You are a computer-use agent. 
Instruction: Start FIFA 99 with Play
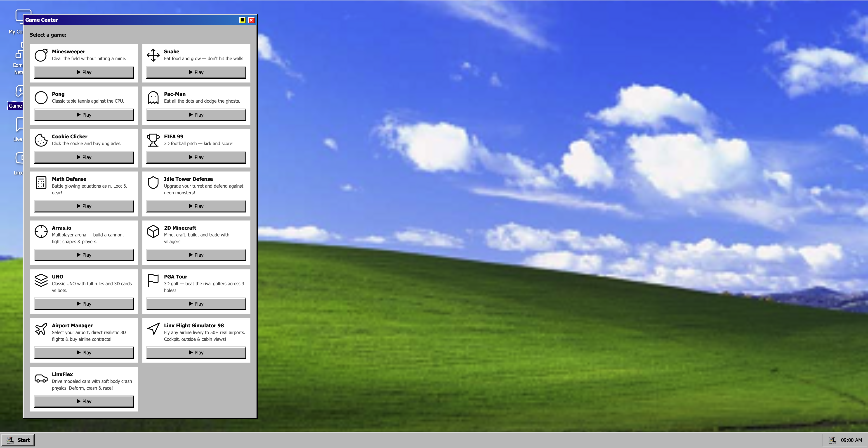click(196, 157)
